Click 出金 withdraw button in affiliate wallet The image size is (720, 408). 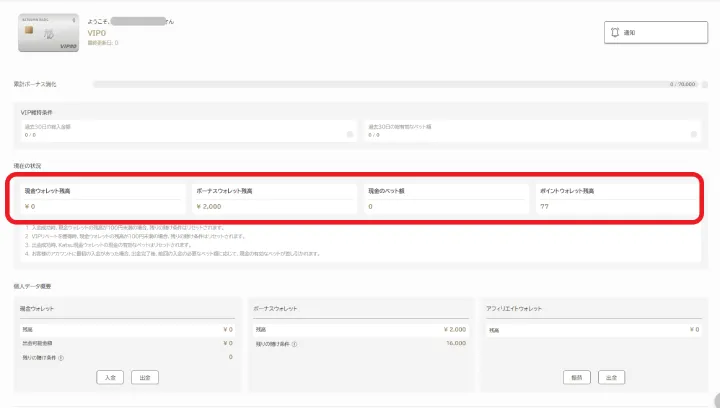click(612, 377)
